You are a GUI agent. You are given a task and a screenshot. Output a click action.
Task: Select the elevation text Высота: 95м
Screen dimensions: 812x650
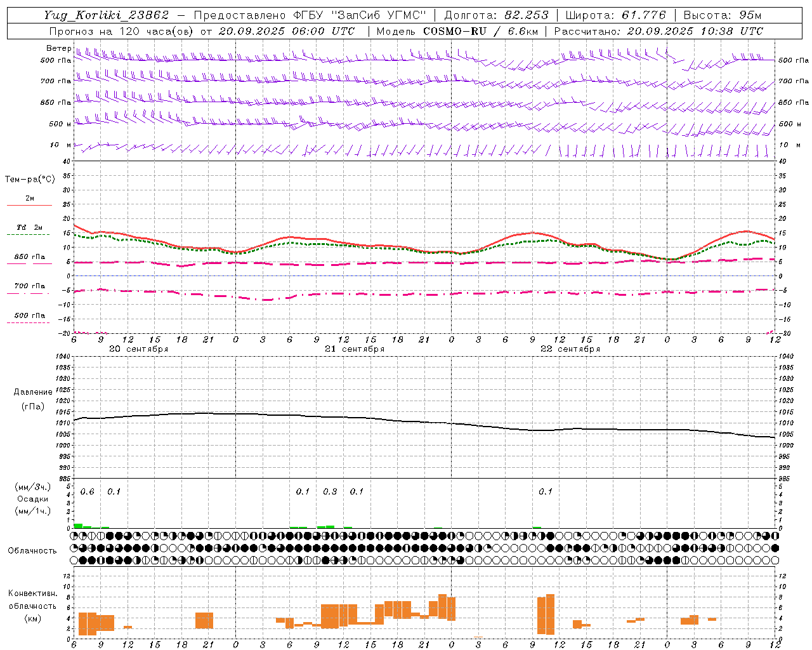tap(723, 15)
